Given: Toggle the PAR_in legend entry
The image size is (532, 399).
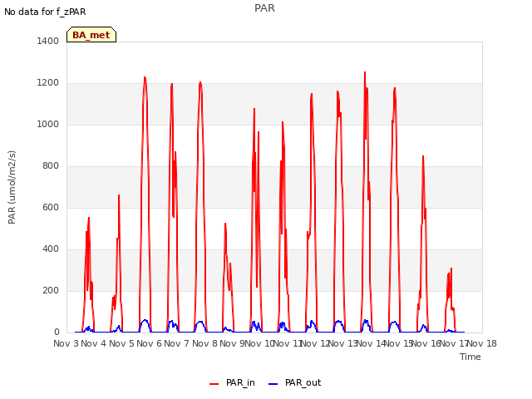Looking at the screenshot, I should 232,382.
